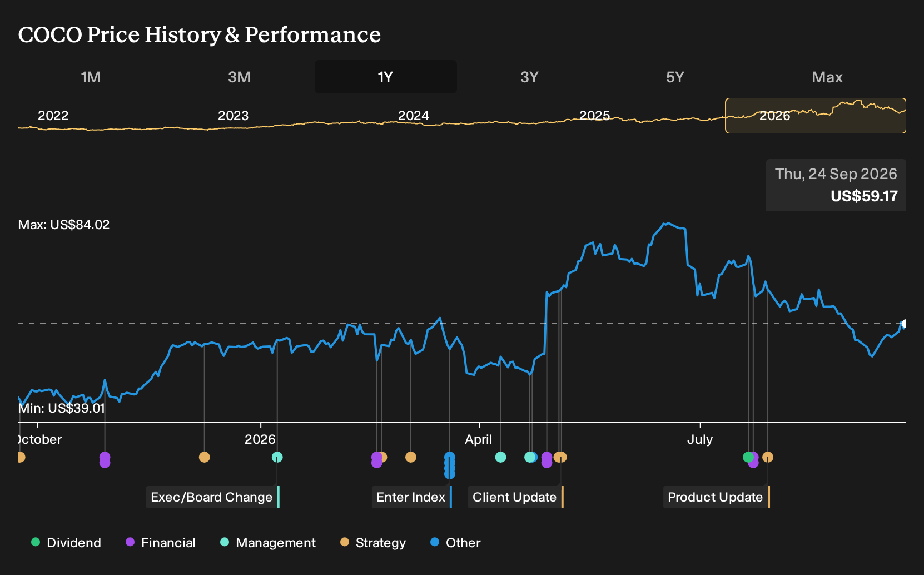Viewport: 924px width, 575px height.
Task: Open the Exec/Board Change event label
Action: pos(213,497)
